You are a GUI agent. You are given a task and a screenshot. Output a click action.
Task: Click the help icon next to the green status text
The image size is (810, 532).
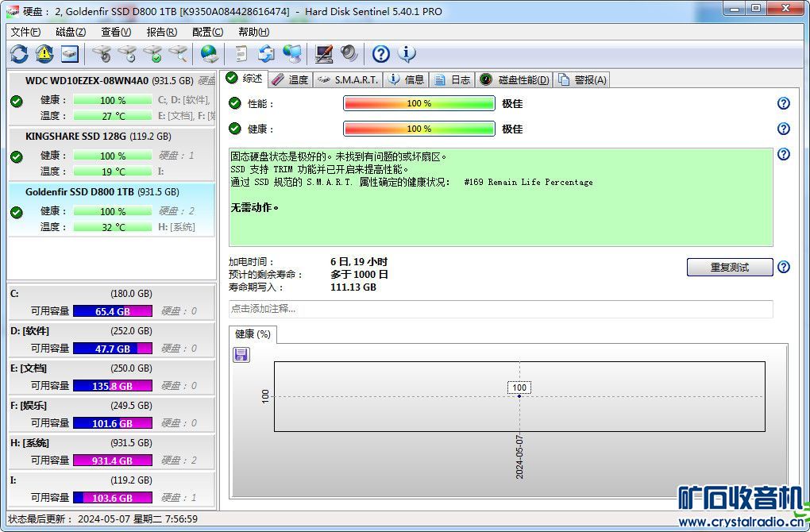tap(784, 154)
